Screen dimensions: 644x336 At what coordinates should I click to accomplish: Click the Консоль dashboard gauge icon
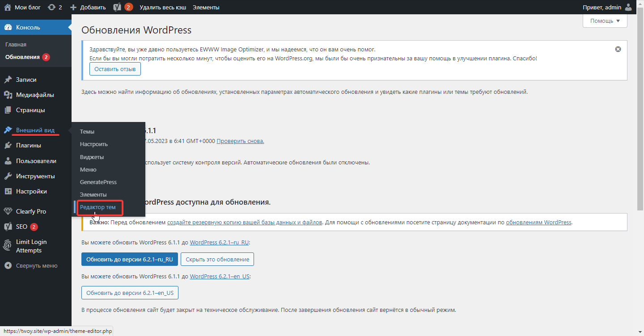coord(8,27)
